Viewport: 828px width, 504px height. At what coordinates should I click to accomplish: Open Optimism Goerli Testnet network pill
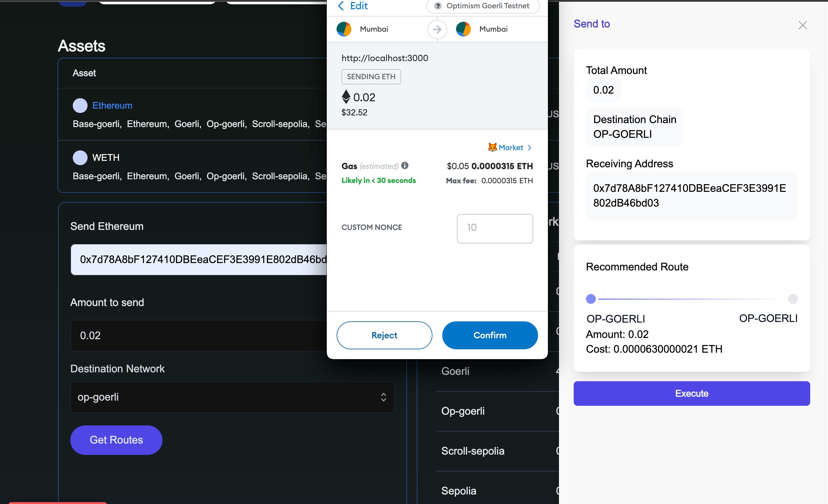pyautogui.click(x=483, y=6)
